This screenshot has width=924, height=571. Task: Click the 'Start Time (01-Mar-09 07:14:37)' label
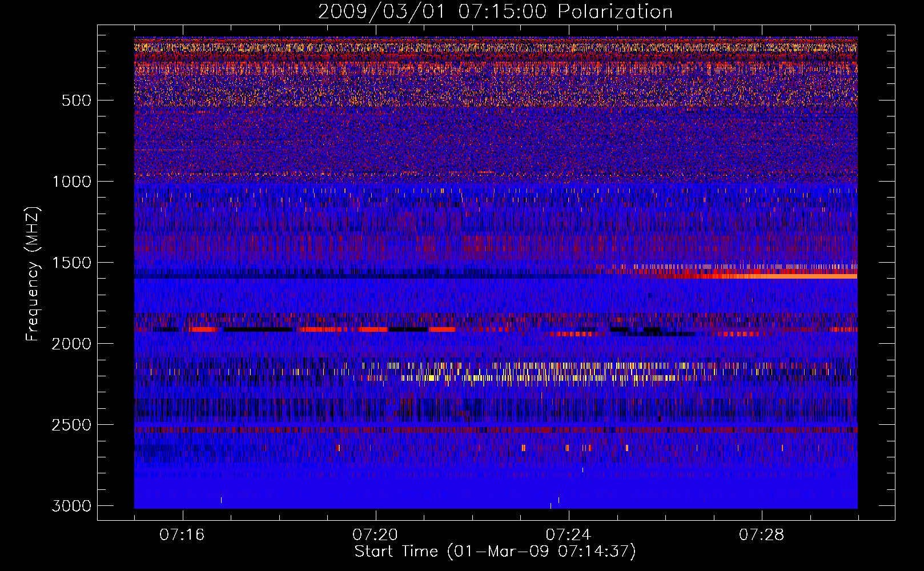(495, 552)
